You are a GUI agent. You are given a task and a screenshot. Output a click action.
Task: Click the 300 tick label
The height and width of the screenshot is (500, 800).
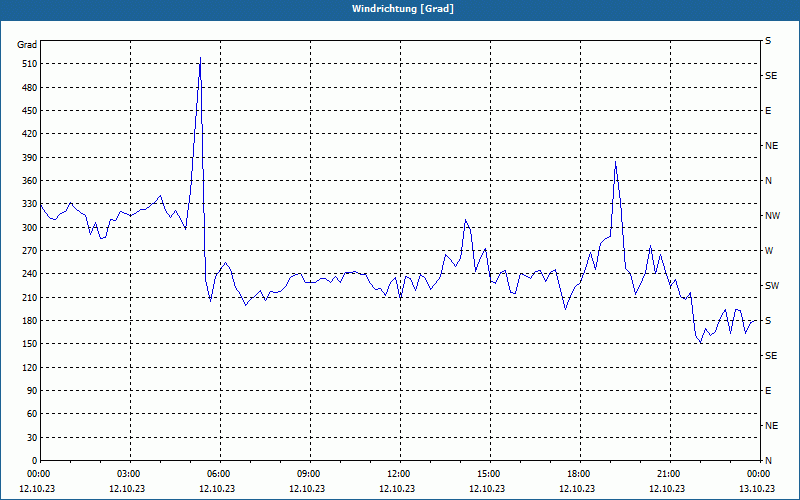pyautogui.click(x=29, y=228)
